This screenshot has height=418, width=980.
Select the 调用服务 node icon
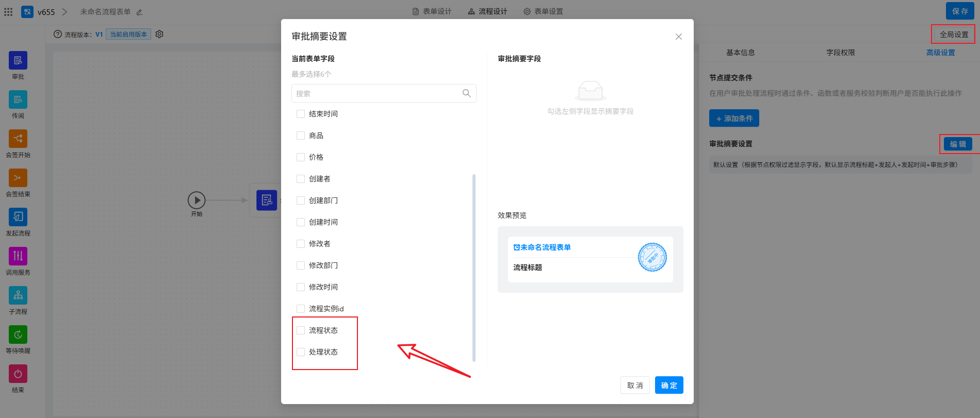pos(18,256)
